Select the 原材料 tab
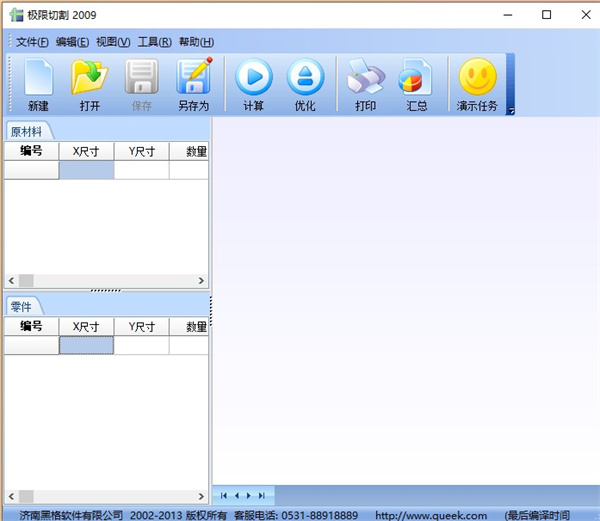Screen dimensions: 600x521 point(27,131)
